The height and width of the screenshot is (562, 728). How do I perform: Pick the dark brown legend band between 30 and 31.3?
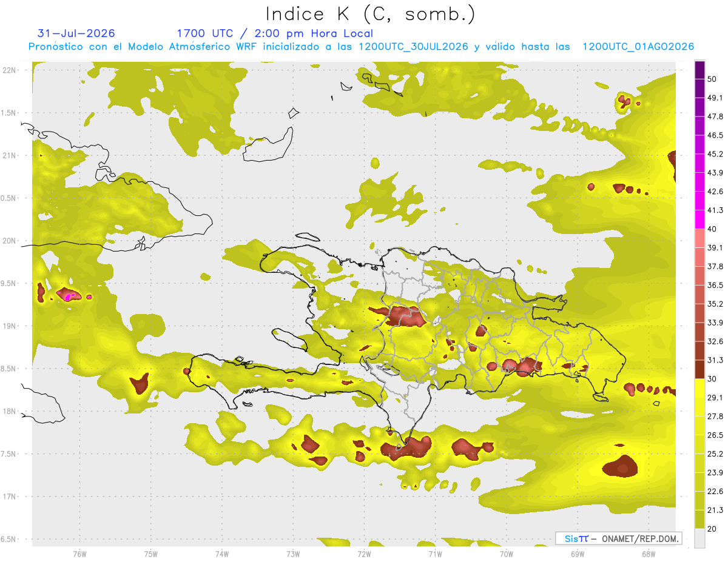(699, 369)
